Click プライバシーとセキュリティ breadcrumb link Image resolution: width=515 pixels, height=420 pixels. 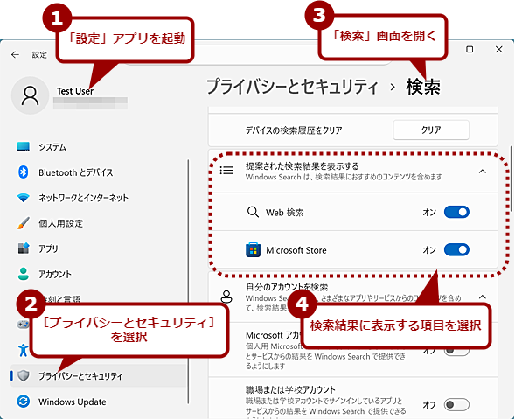point(292,87)
